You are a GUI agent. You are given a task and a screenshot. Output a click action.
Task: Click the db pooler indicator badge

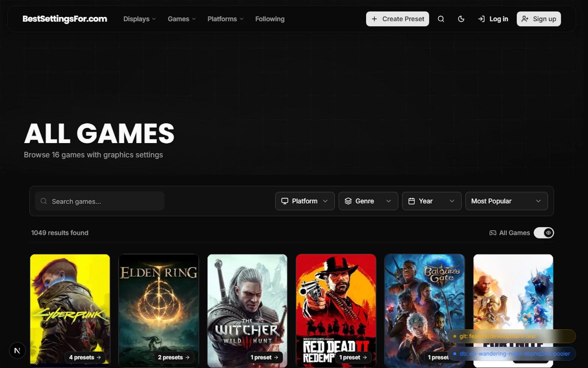(512, 354)
